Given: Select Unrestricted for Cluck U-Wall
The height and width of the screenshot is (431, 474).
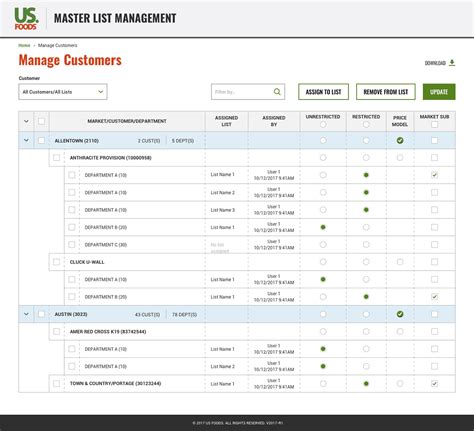Looking at the screenshot, I should [x=323, y=262].
